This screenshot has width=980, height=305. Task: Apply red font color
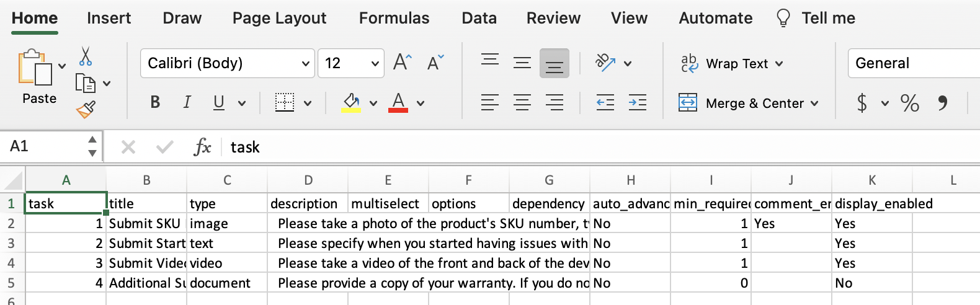pos(398,102)
